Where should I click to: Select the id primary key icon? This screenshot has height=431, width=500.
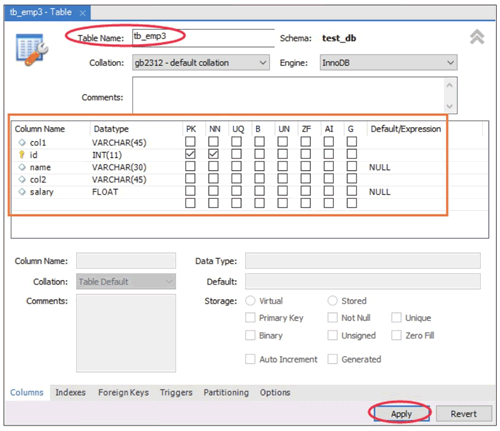point(22,155)
